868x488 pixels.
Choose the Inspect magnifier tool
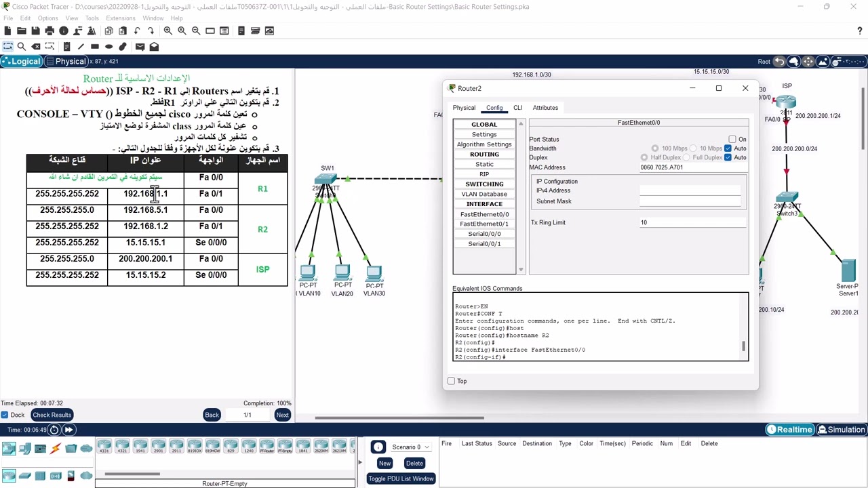pos(22,46)
